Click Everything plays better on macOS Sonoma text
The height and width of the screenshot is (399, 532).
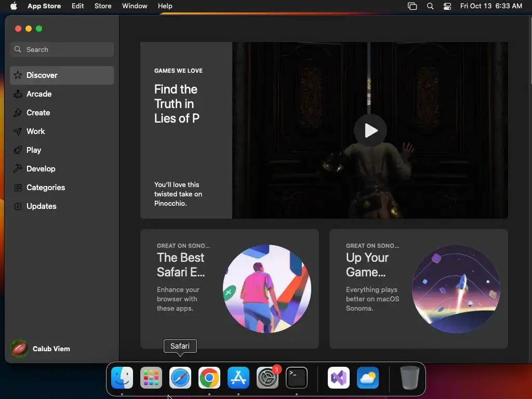tap(372, 299)
